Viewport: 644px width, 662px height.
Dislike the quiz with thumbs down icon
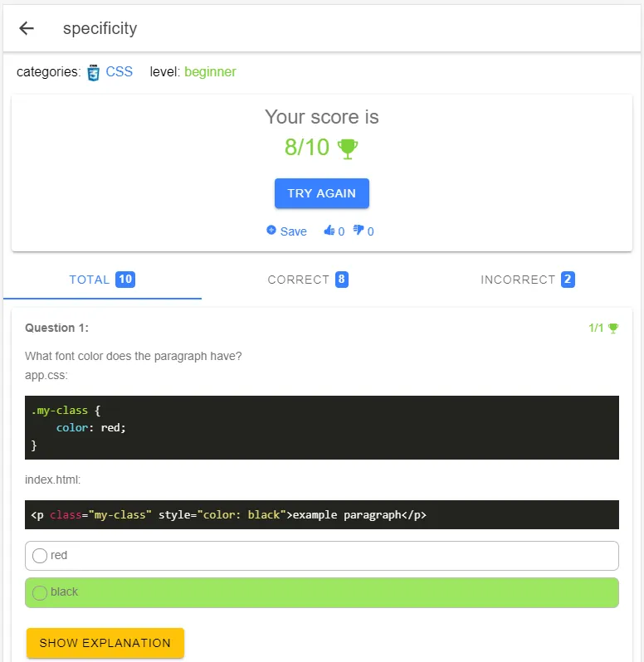point(359,230)
